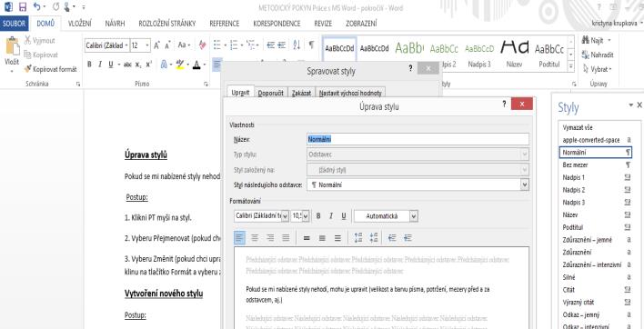Image resolution: width=644 pixels, height=329 pixels.
Task: Pick text highlight color
Action: pyautogui.click(x=179, y=65)
